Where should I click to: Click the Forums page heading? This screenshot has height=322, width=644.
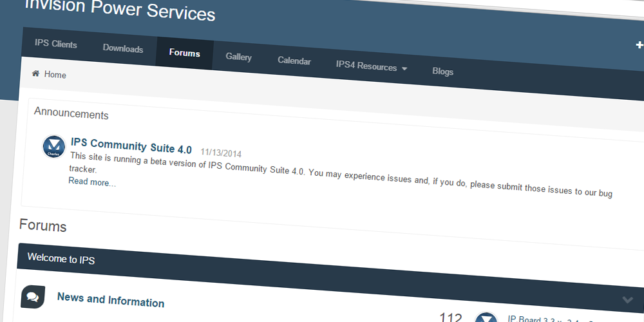[43, 225]
